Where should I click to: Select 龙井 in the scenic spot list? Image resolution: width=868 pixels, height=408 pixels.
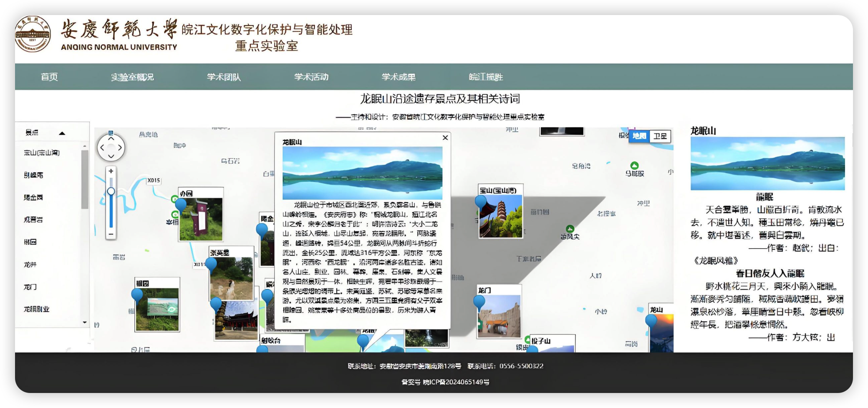(x=30, y=264)
